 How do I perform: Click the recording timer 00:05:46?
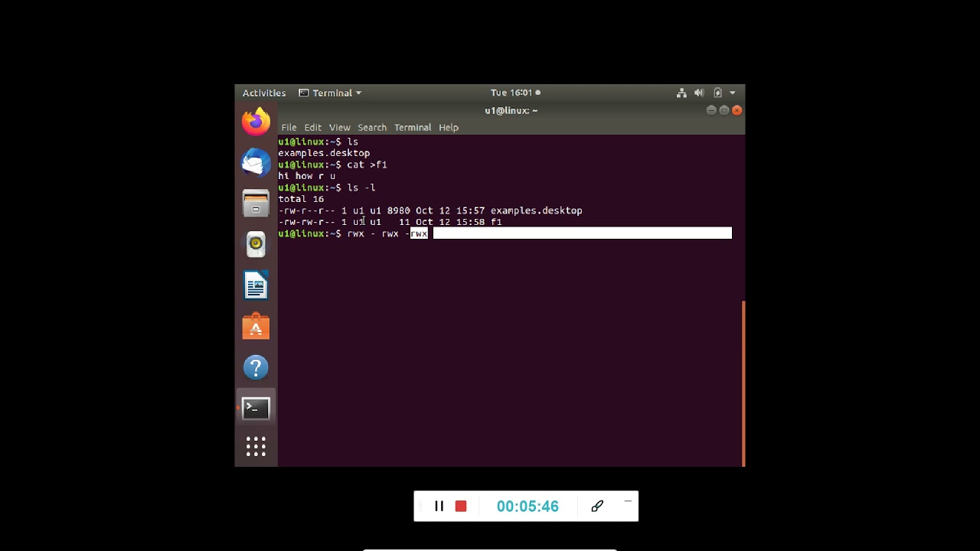(528, 506)
